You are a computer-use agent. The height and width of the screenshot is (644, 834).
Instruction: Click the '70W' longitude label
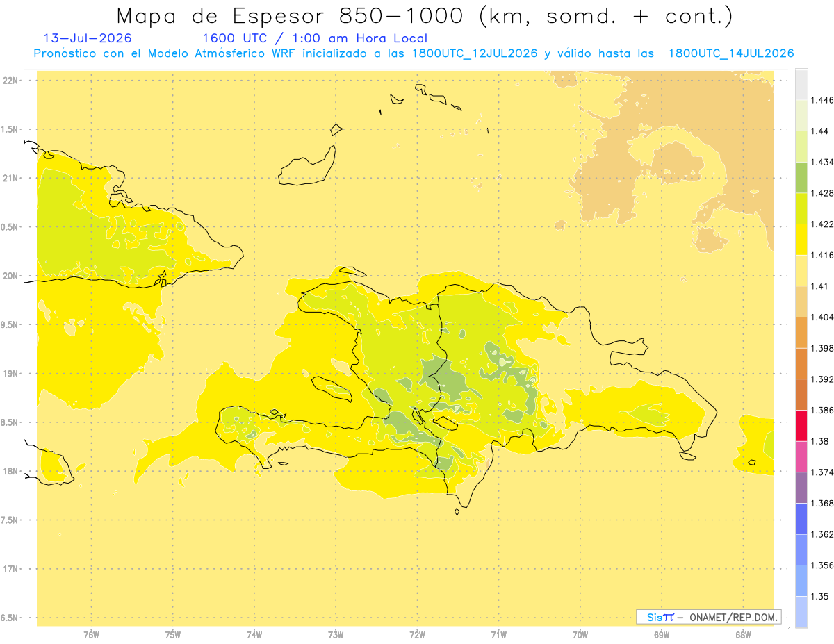tap(580, 635)
